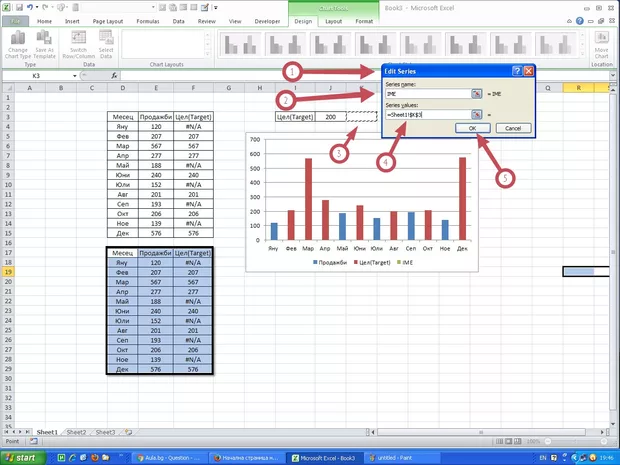The image size is (620, 465).
Task: Expand the Name Box dropdown
Action: point(74,76)
